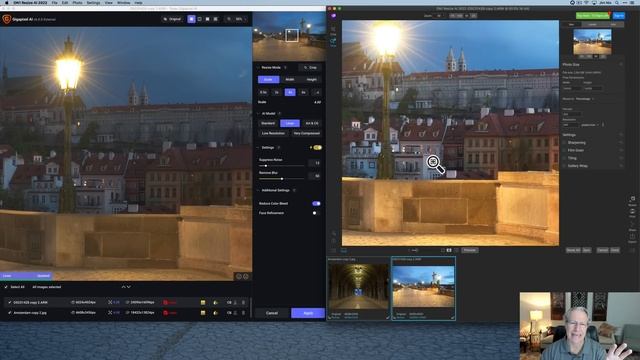Adjust the Remove Blur slider
Viewport: 640px width, 360px height.
[282, 179]
